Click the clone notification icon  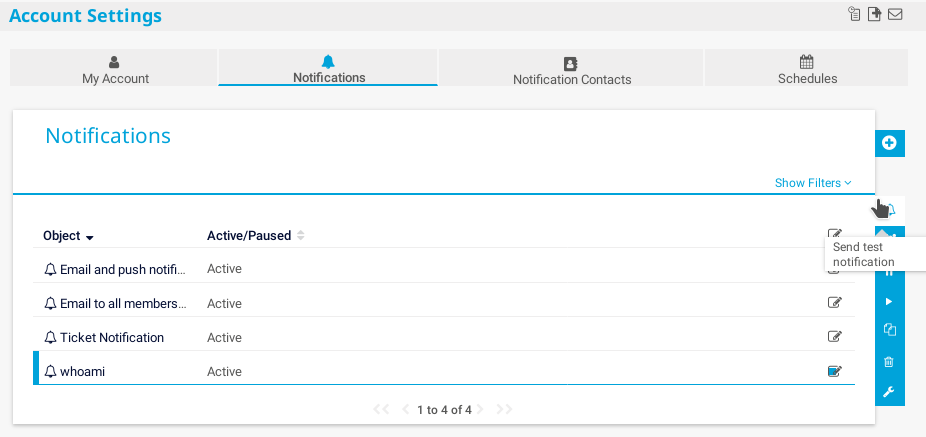click(x=889, y=330)
